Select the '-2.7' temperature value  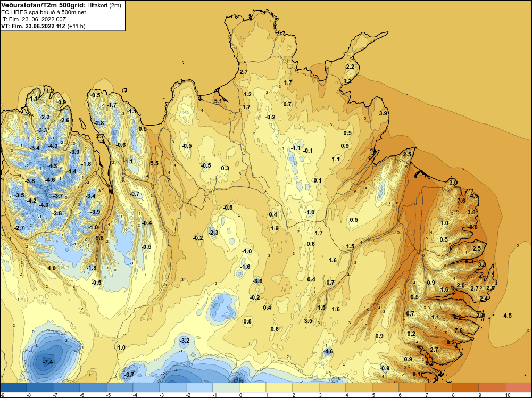[20, 227]
